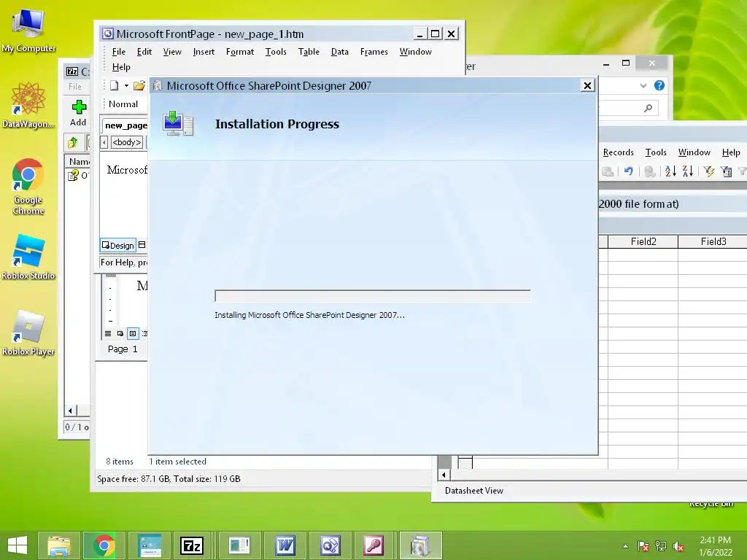Switch to Microsoft Access on the taskbar
This screenshot has width=747, height=560.
point(374,545)
